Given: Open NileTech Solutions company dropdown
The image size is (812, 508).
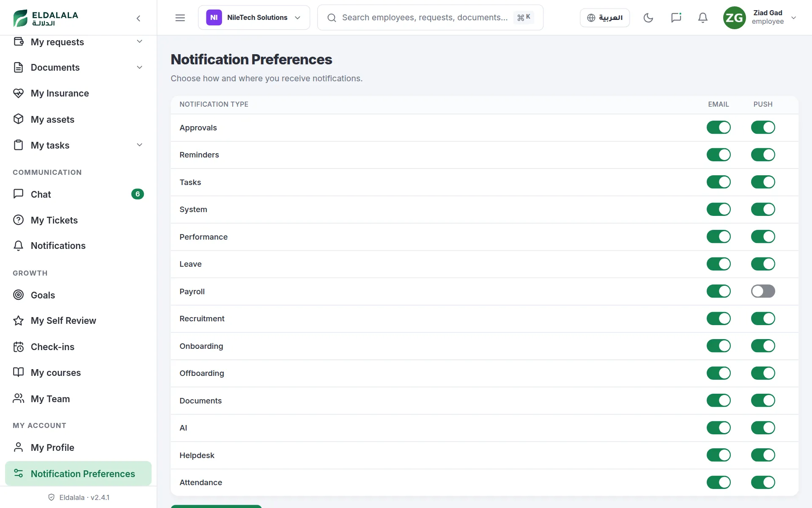Looking at the screenshot, I should point(254,18).
